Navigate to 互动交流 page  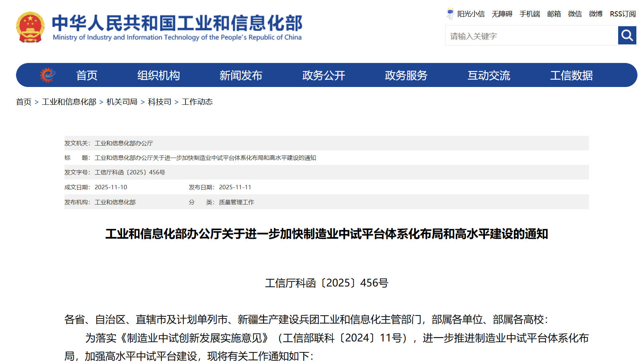coord(489,75)
